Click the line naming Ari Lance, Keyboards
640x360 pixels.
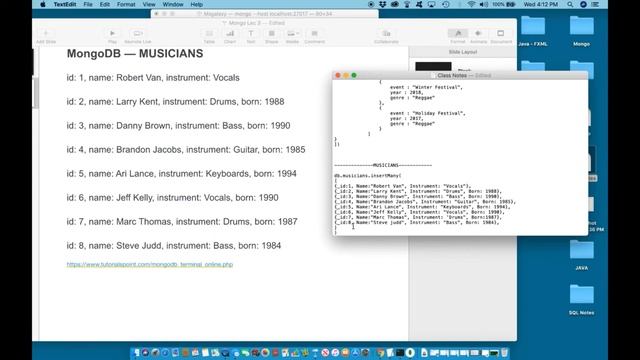tap(182, 174)
